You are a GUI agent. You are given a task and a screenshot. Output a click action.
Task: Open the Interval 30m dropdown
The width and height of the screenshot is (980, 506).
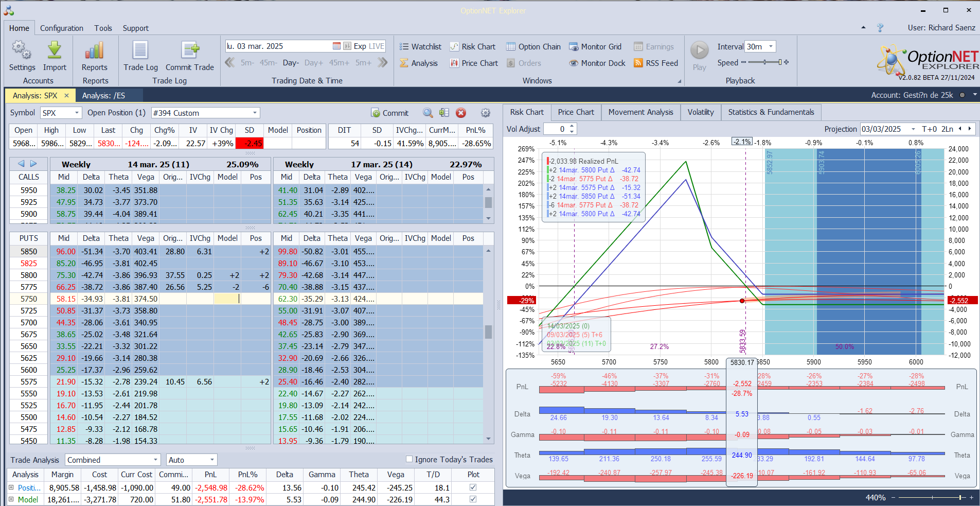(771, 46)
